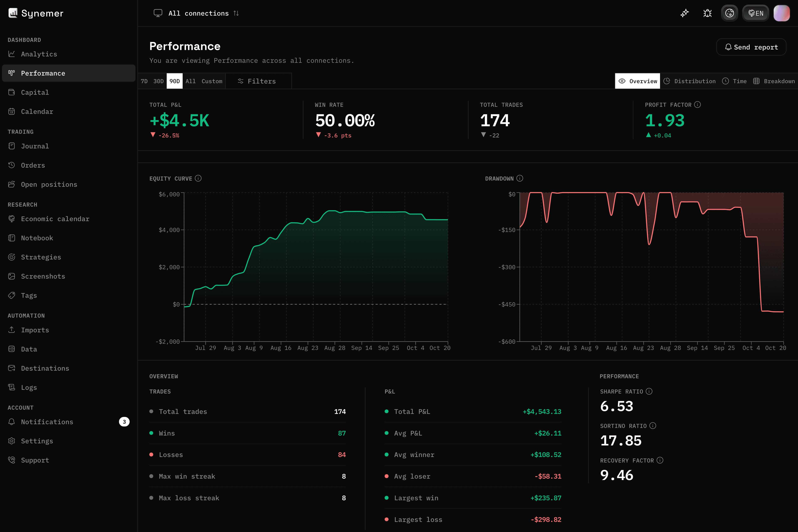Switch to the Distribution tab
Screen dimensions: 798x532
click(x=690, y=81)
